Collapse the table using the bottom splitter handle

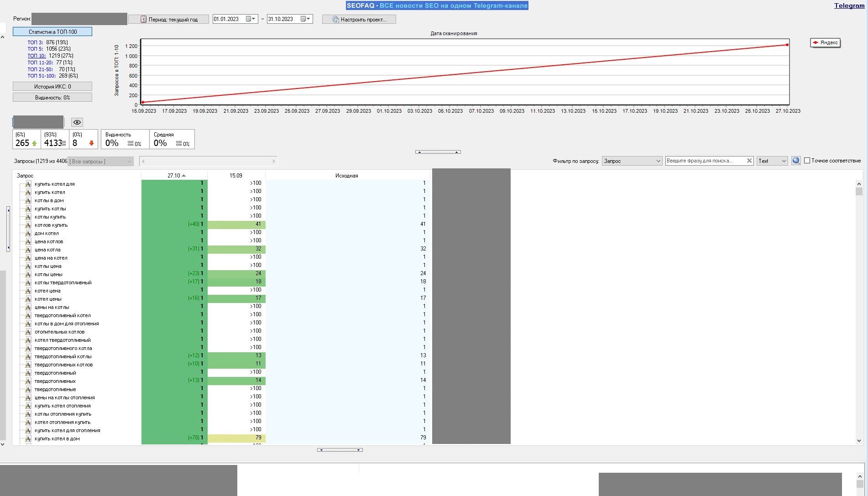tap(340, 450)
